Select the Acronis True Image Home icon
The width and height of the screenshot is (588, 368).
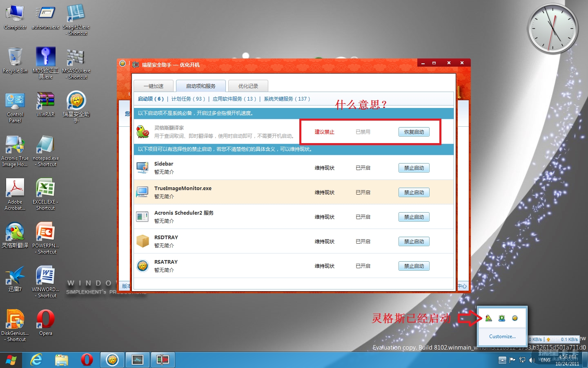coord(15,151)
